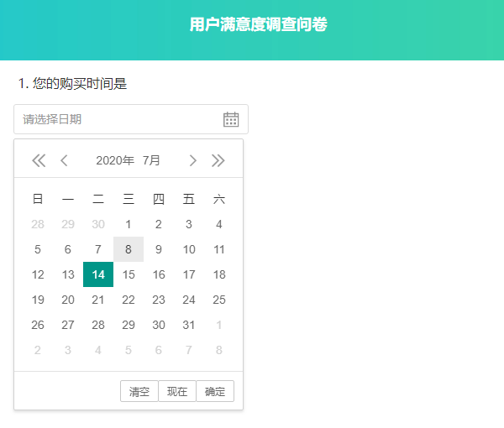Select grayed June 28 in first row

(38, 224)
